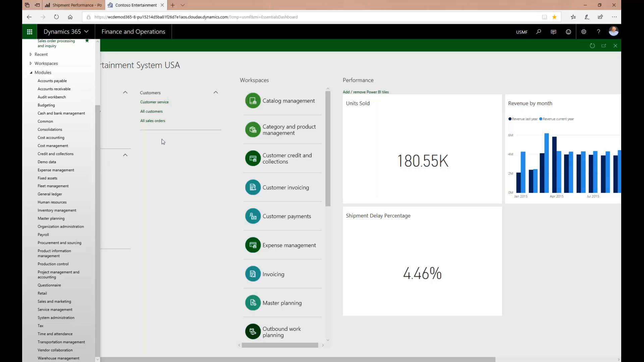Expand the Recent section in the navigation
Viewport: 644px width, 362px height.
pyautogui.click(x=31, y=54)
